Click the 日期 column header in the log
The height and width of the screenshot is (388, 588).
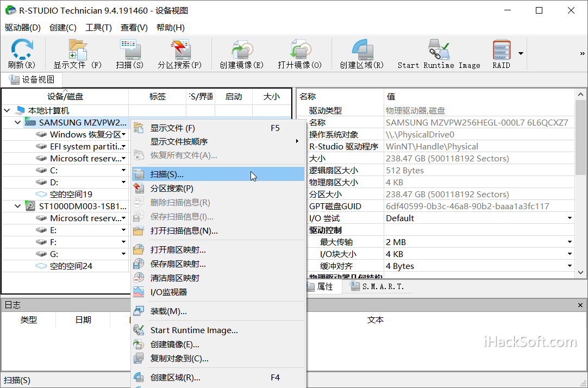pyautogui.click(x=83, y=320)
